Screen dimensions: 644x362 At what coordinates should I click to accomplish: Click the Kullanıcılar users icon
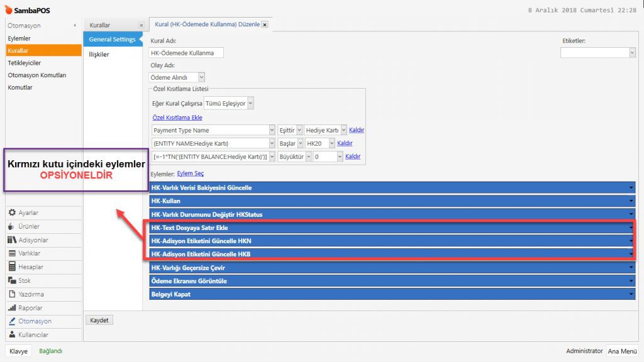12,335
